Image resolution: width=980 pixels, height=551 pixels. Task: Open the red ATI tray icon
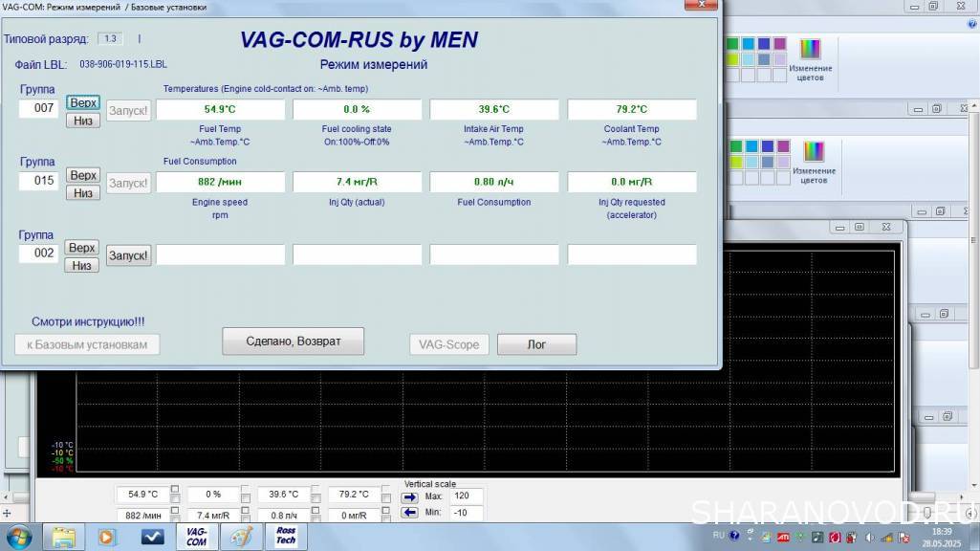click(x=781, y=537)
